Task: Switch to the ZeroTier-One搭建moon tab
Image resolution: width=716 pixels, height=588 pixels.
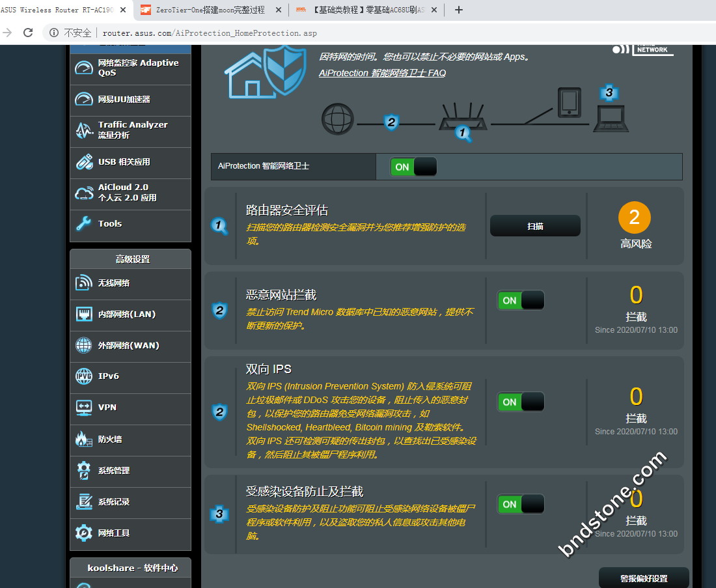Action: pyautogui.click(x=210, y=10)
